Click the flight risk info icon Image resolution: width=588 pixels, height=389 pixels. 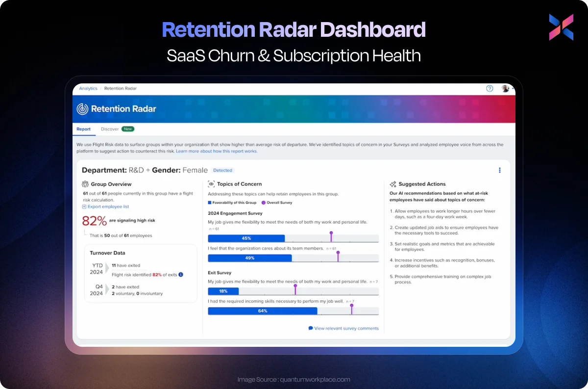[x=181, y=275]
